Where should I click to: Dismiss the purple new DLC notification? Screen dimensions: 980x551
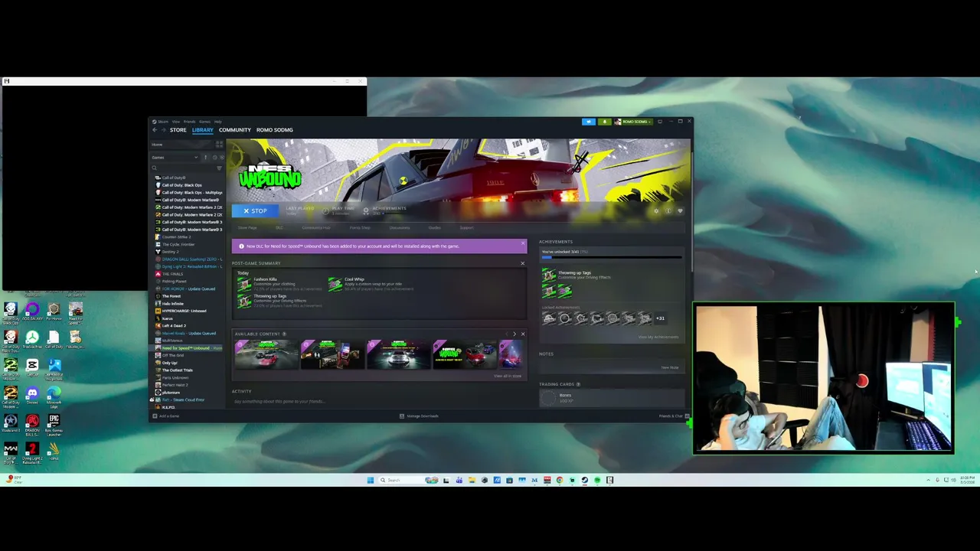click(x=523, y=244)
